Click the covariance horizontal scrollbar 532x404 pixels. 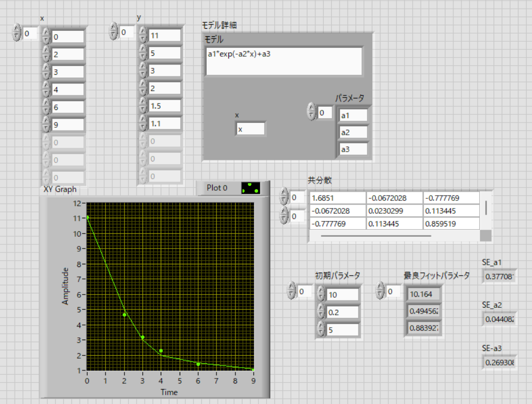point(376,236)
